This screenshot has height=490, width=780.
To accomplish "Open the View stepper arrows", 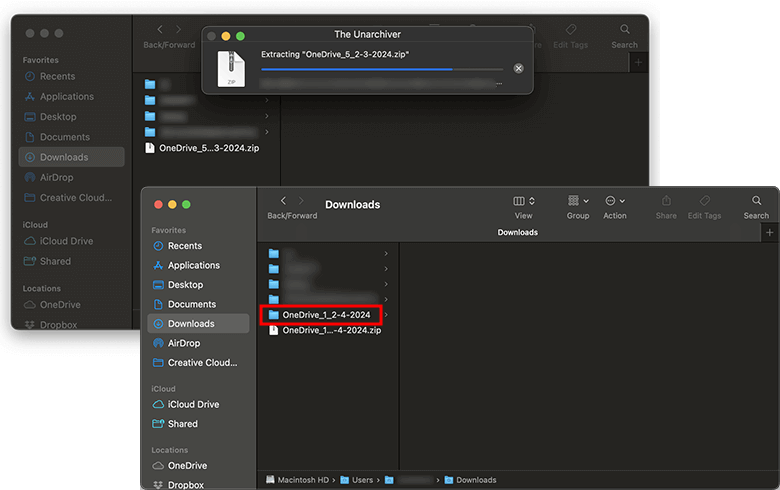I will pyautogui.click(x=532, y=201).
